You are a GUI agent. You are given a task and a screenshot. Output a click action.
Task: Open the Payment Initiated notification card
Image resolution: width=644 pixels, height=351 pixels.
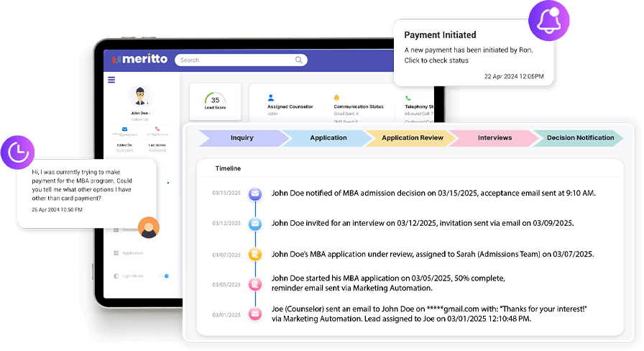point(474,53)
